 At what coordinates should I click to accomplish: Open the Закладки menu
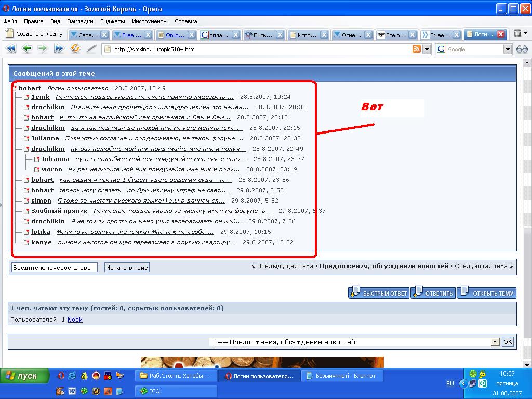80,21
